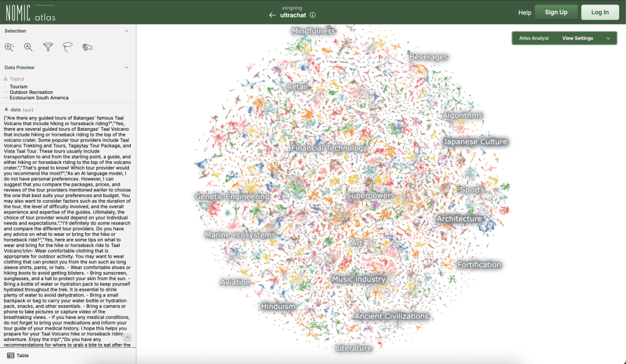
Task: Select the zoom-in magnifier selection tool
Action: 9,47
